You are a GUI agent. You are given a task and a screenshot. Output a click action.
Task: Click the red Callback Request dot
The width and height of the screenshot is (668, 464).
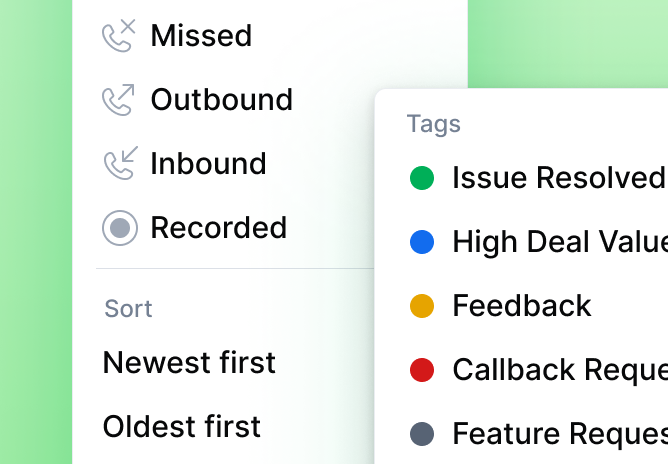(422, 370)
